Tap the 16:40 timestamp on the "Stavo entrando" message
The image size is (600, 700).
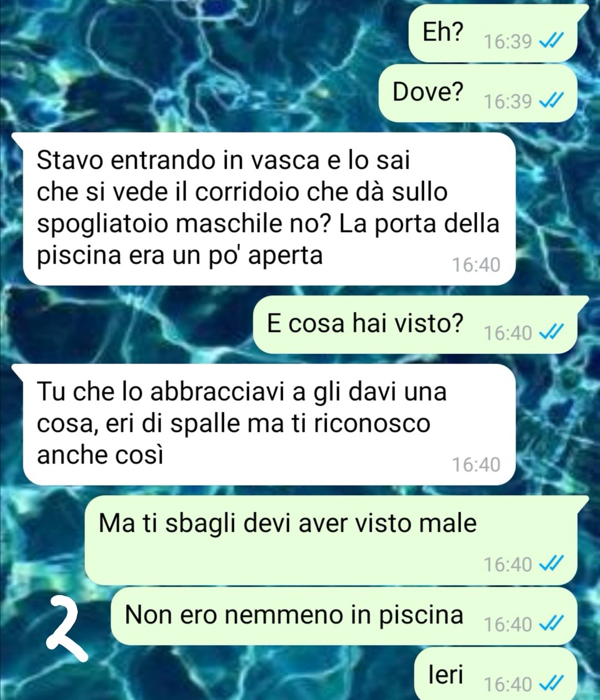pos(476,264)
